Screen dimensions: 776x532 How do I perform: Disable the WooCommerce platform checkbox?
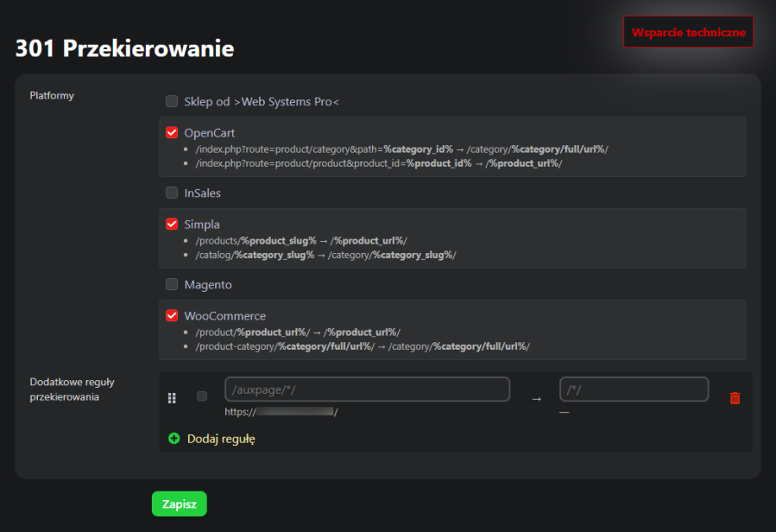[x=172, y=316]
